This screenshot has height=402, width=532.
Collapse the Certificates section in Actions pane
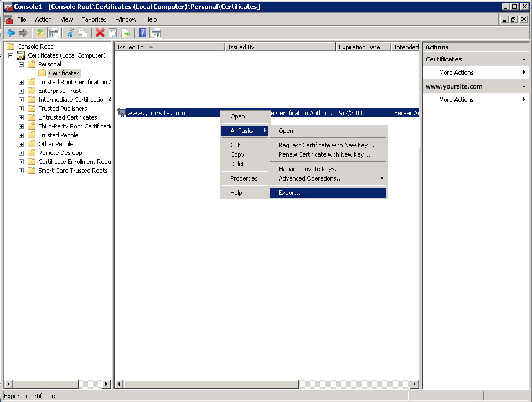tap(524, 59)
